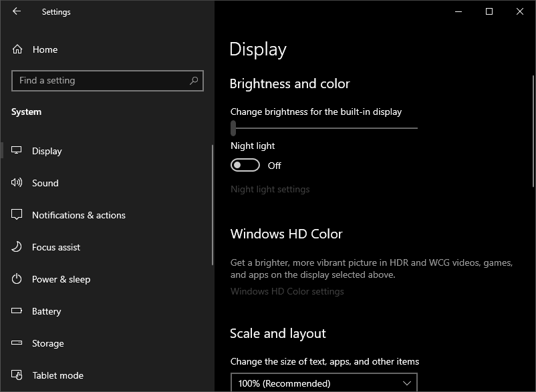
Task: Click the sidebar vertical scrollbar
Action: [213, 200]
